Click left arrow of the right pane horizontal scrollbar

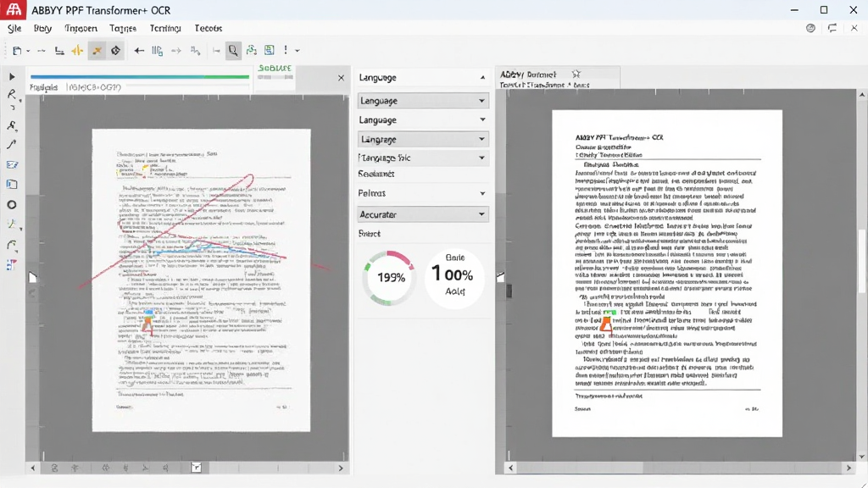[x=510, y=468]
